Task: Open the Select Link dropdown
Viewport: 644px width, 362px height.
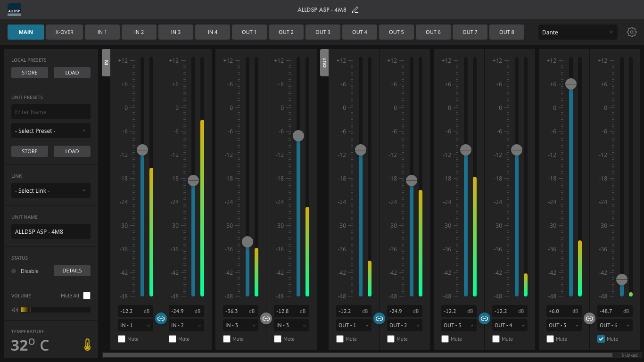Action: [x=51, y=190]
